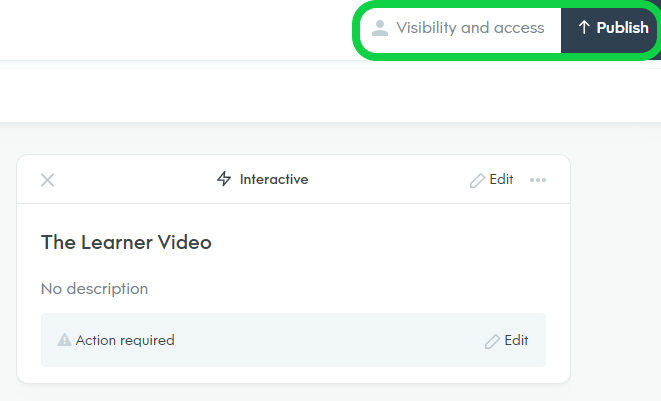Select the title The Learner Video
The image size is (661, 401).
point(126,242)
